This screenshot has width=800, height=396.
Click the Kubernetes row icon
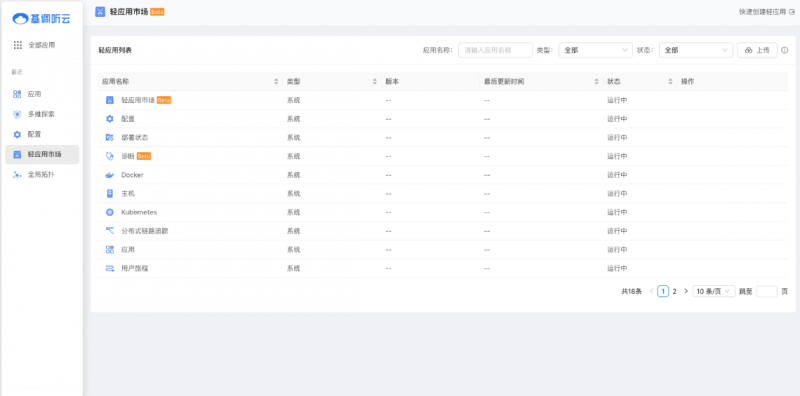[x=110, y=212]
